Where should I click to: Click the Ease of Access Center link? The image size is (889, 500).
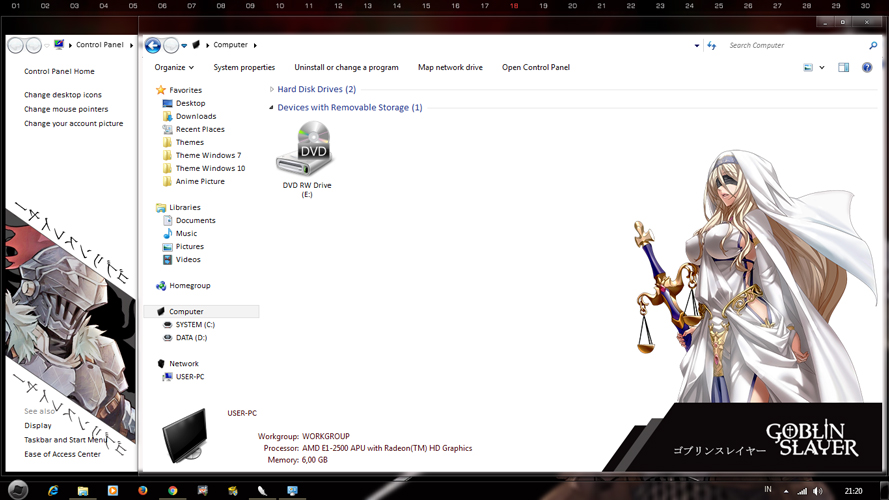[62, 454]
